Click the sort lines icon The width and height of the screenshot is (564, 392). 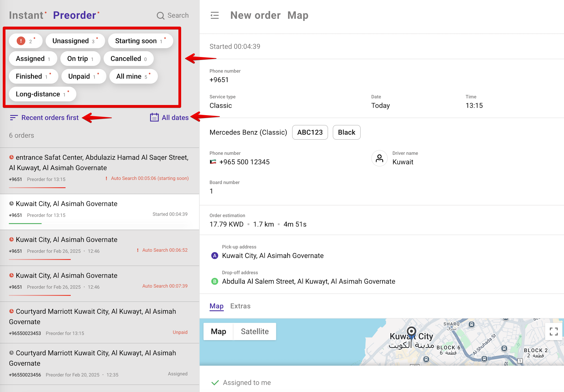14,118
